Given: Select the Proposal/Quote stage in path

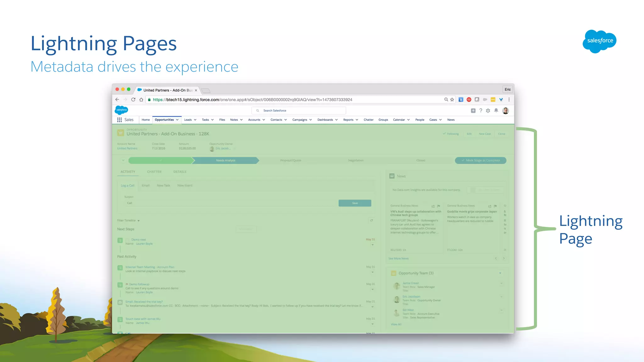Looking at the screenshot, I should coord(291,160).
